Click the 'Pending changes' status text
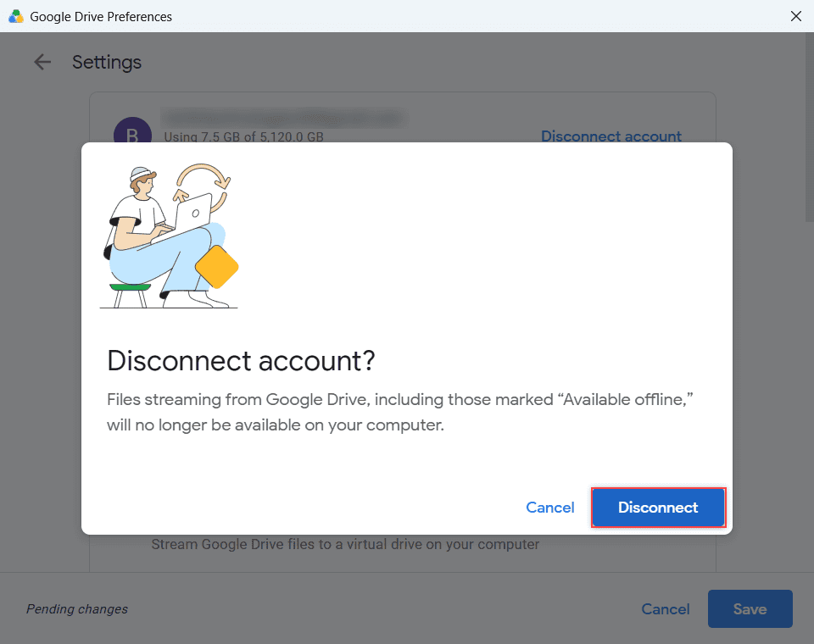This screenshot has height=644, width=814. point(77,609)
